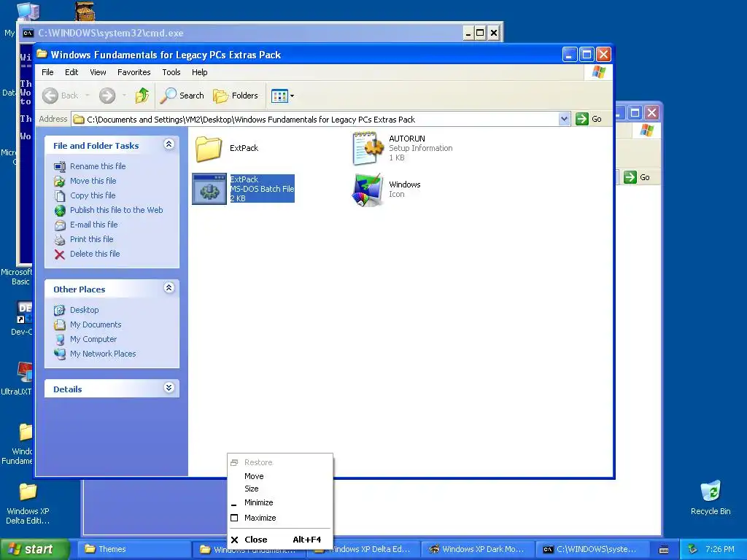Open the Forward history dropdown arrow
Viewport: 747px width, 560px height.
point(124,96)
